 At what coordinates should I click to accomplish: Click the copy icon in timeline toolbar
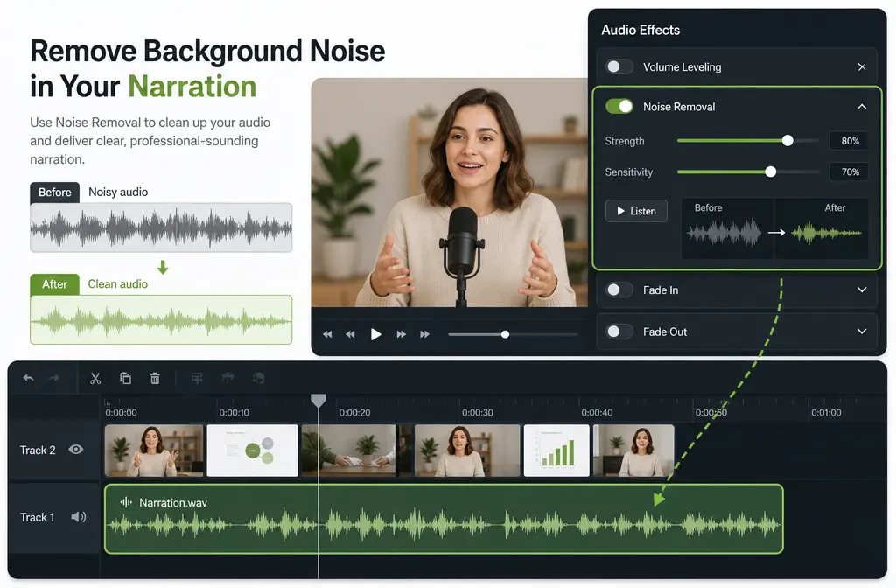pyautogui.click(x=126, y=378)
